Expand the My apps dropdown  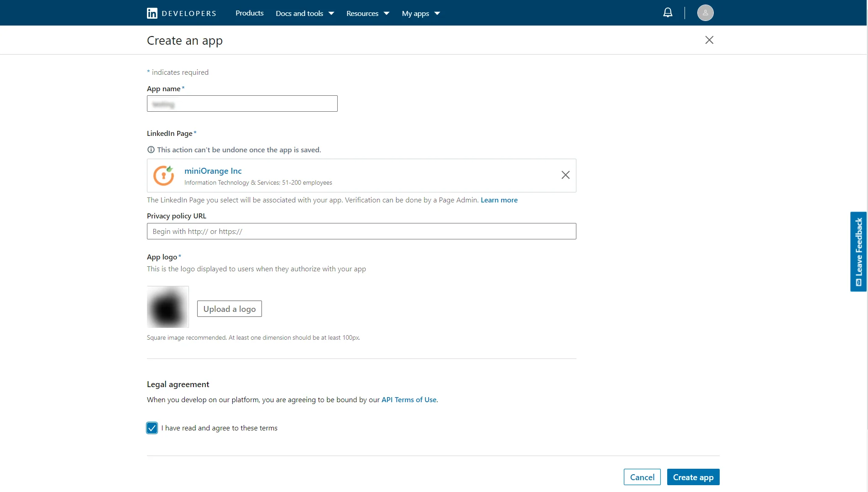pyautogui.click(x=420, y=13)
